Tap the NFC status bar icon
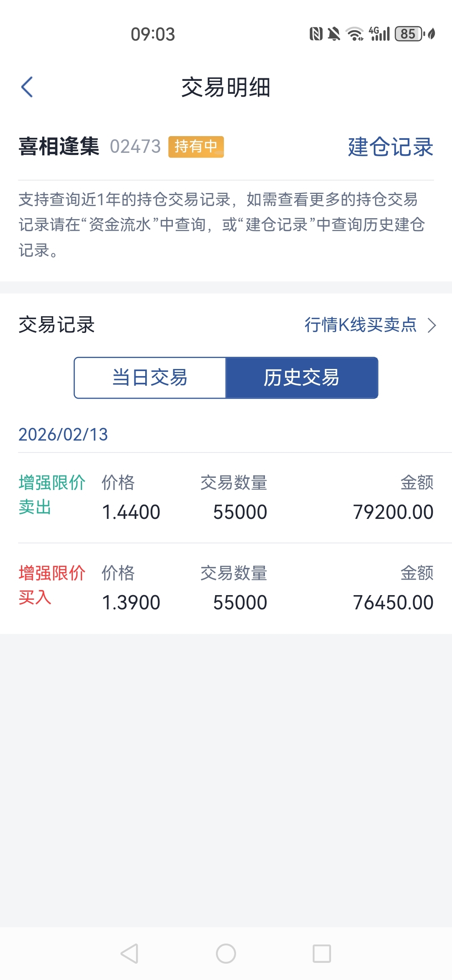Viewport: 452px width, 980px height. [316, 34]
